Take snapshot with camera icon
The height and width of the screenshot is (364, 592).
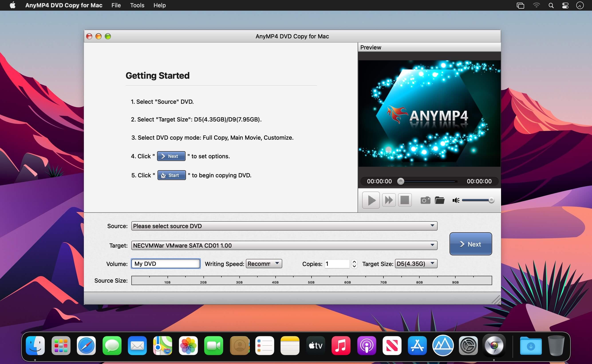click(x=425, y=200)
